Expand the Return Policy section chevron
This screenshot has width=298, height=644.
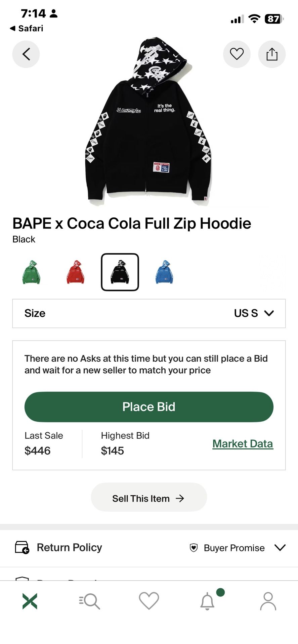[280, 548]
